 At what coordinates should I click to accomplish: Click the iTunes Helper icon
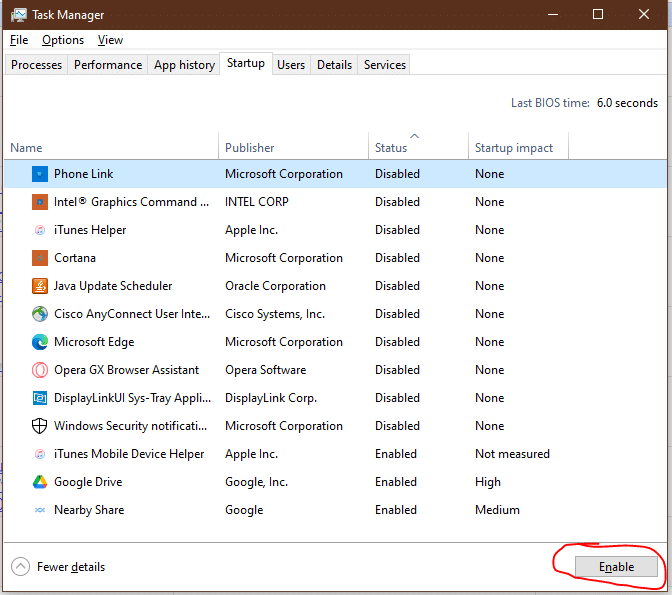coord(40,230)
